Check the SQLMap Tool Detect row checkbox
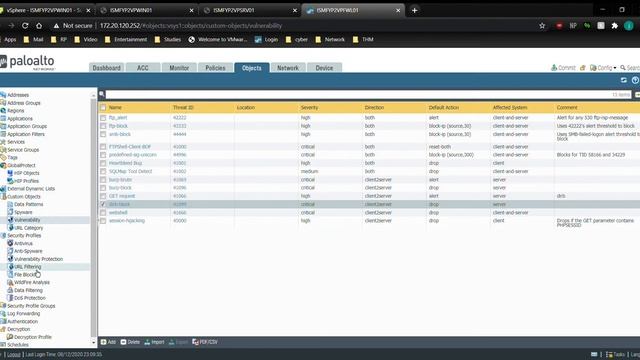 click(x=103, y=171)
